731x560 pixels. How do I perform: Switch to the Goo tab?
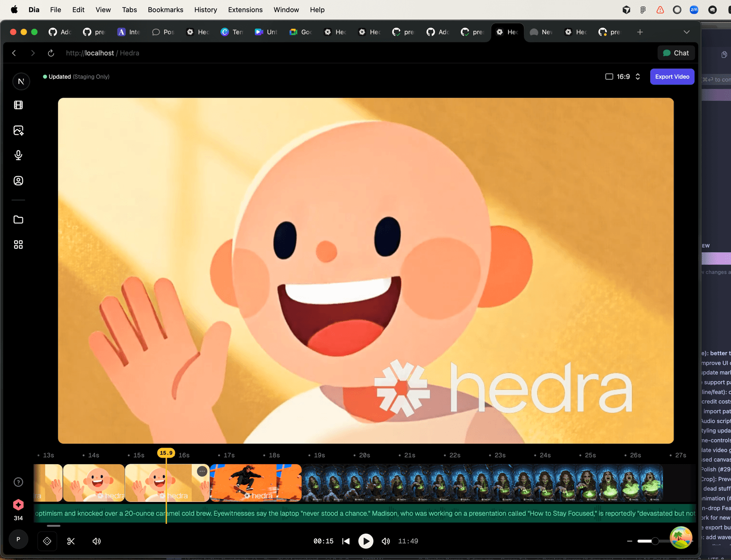coord(301,32)
